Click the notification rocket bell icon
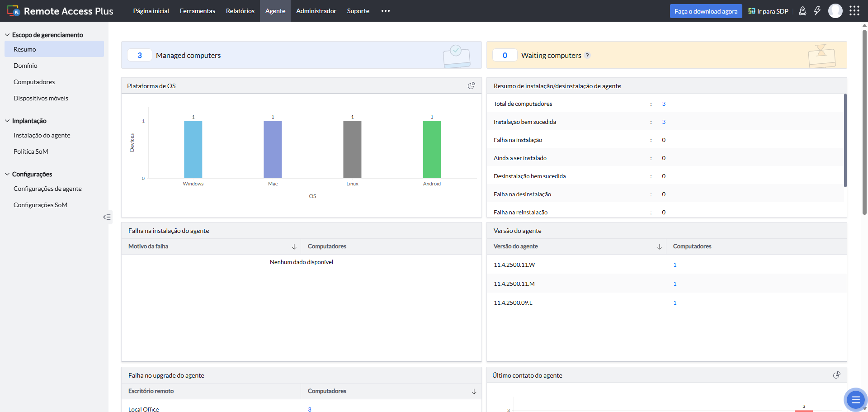 (x=802, y=11)
